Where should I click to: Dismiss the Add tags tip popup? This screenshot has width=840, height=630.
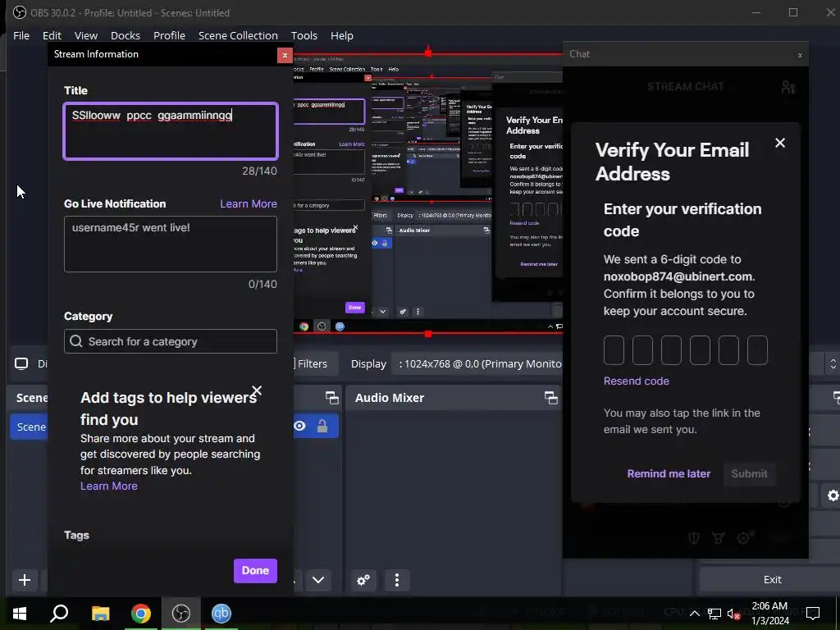257,390
